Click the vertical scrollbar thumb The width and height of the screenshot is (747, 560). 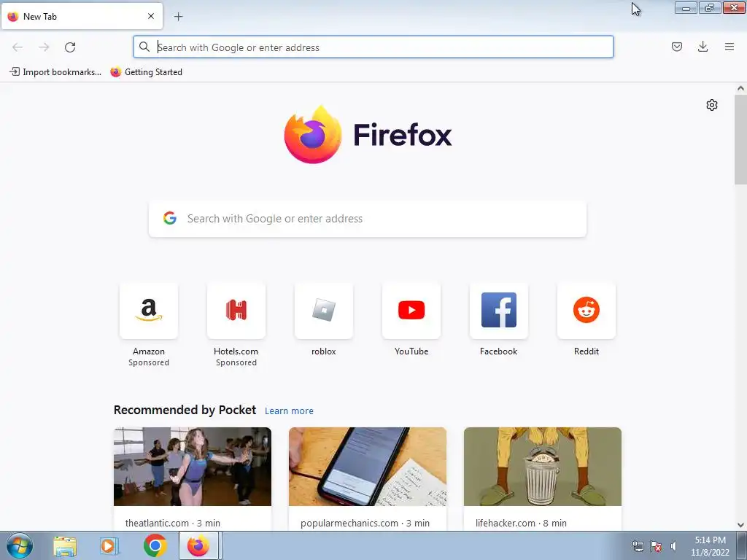point(740,139)
